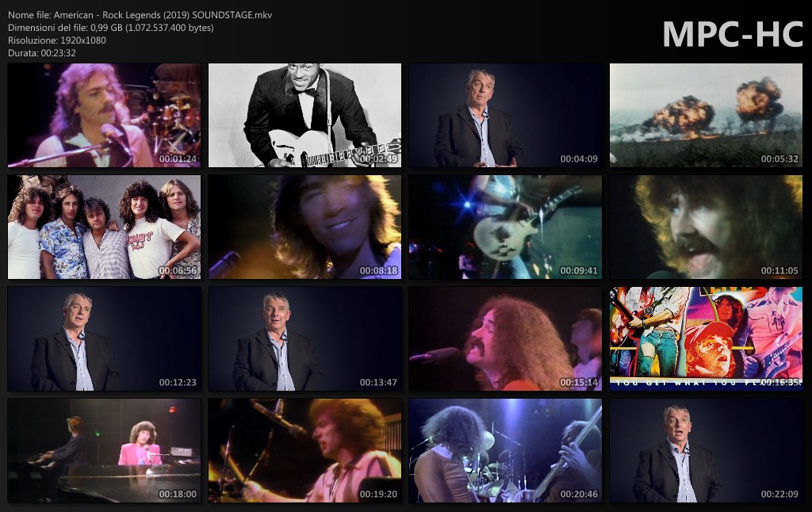Viewport: 812px width, 512px height.
Task: Open the interview thumbnail at 00:12:23
Action: 104,339
